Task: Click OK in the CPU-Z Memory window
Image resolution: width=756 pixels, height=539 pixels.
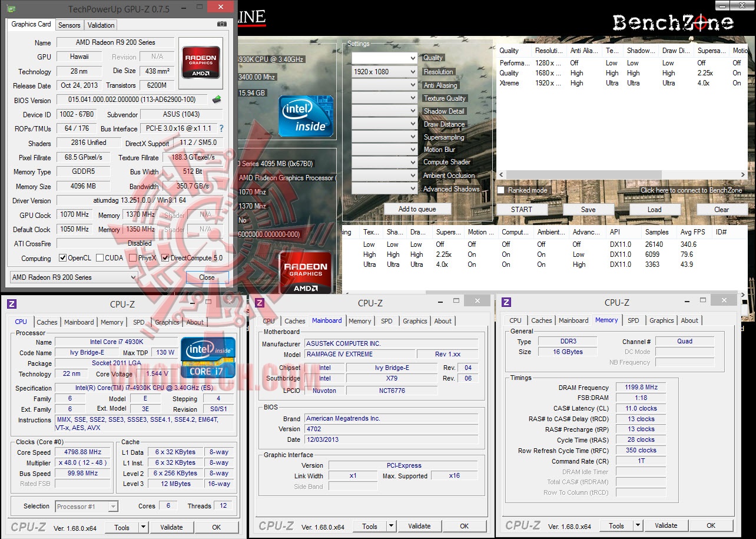Action: [711, 525]
